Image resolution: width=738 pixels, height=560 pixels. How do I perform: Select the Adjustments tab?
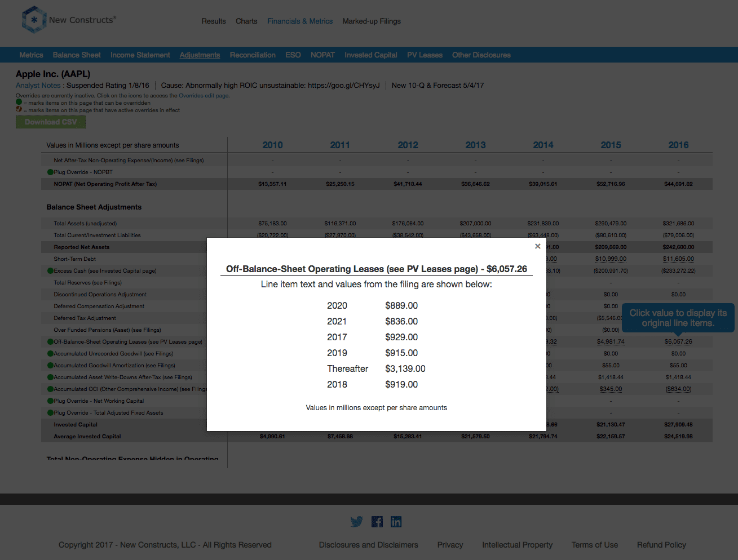(x=200, y=55)
